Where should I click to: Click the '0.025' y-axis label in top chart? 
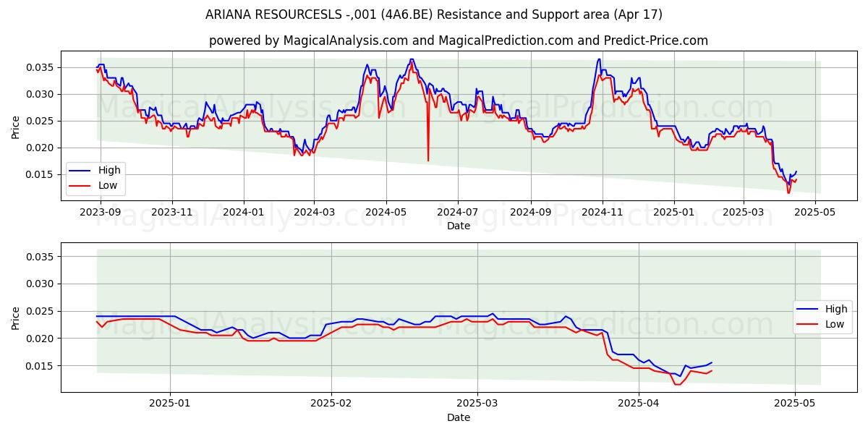click(41, 121)
